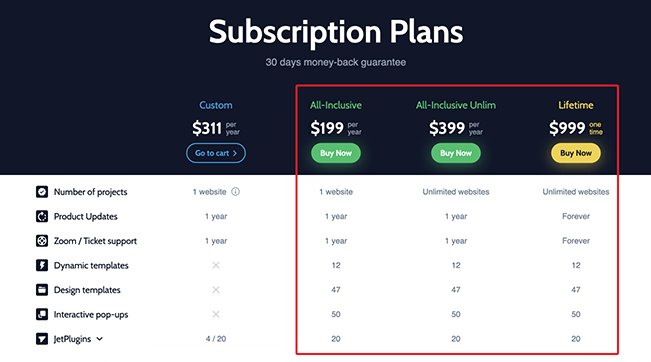Click the JetPlugins row label
The width and height of the screenshot is (651, 362).
pos(72,339)
